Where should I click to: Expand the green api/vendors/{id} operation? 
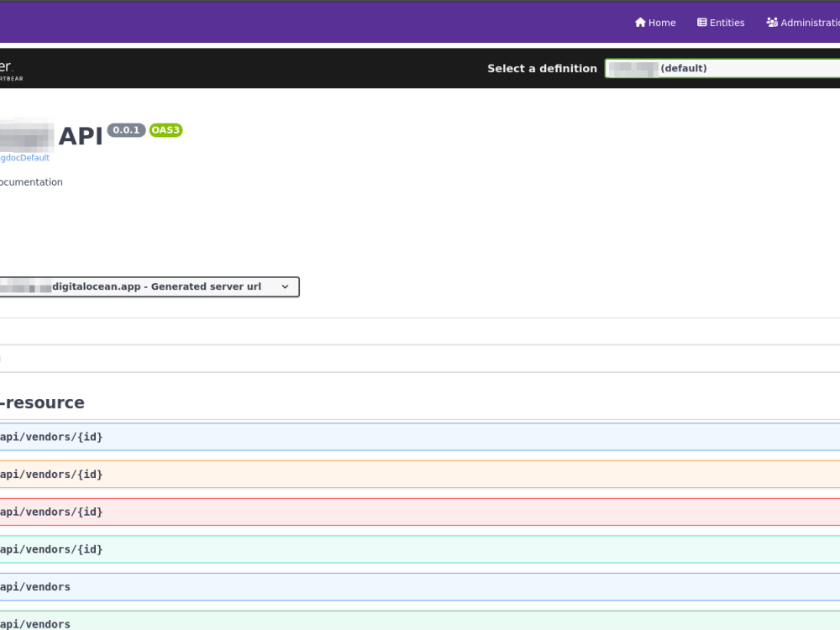click(x=420, y=549)
